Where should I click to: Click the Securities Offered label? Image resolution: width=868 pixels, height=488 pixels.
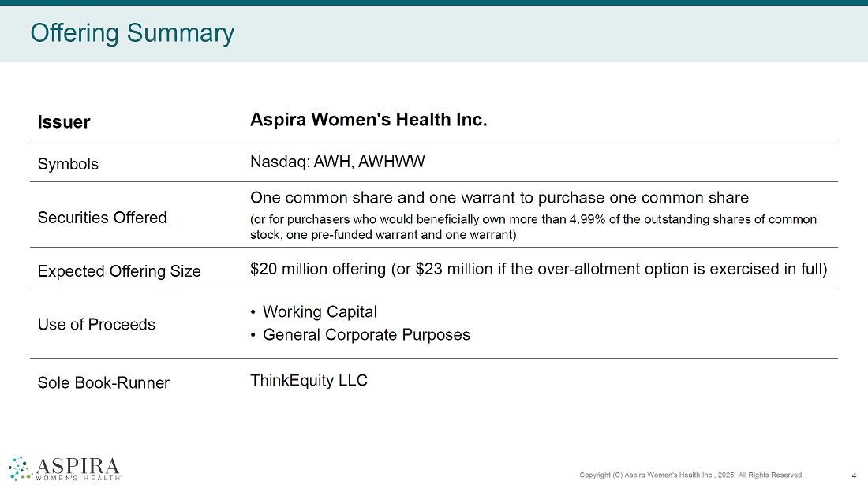coord(102,218)
